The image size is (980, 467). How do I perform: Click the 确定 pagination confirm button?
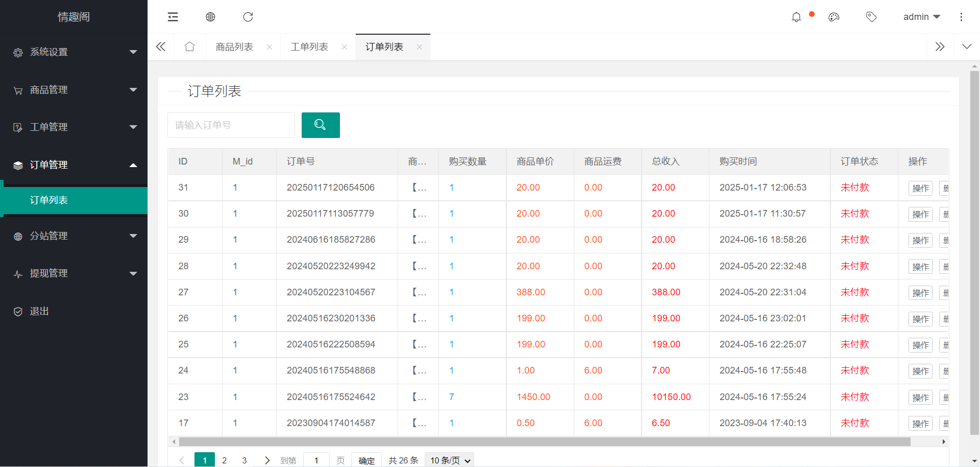pyautogui.click(x=366, y=460)
